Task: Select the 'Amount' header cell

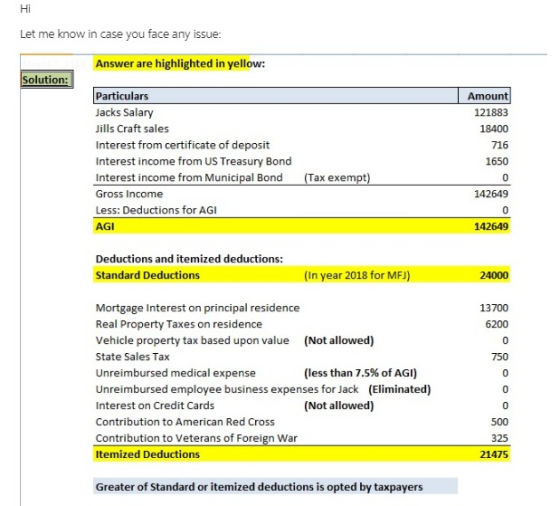Action: [484, 96]
